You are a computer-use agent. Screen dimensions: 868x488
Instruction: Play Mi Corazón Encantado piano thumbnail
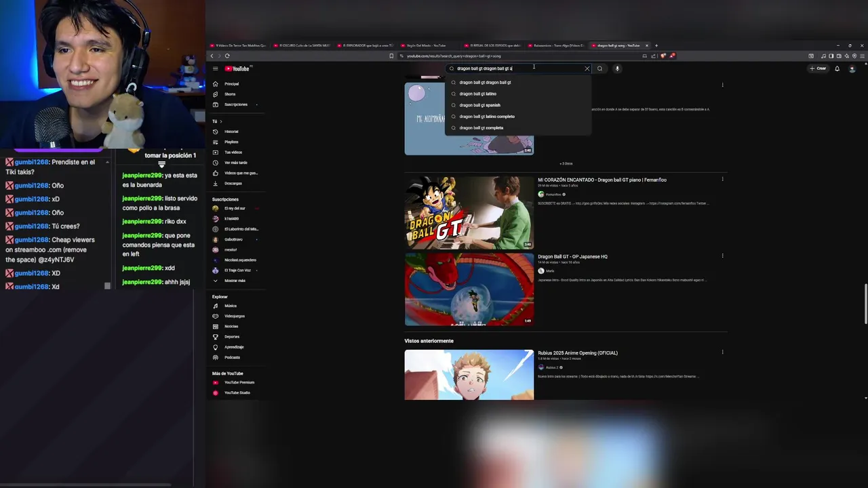coord(469,213)
